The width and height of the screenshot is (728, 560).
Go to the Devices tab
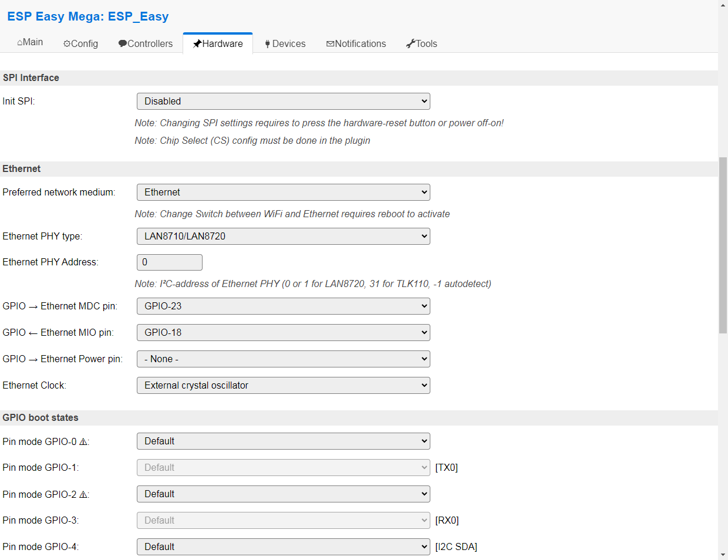click(285, 43)
